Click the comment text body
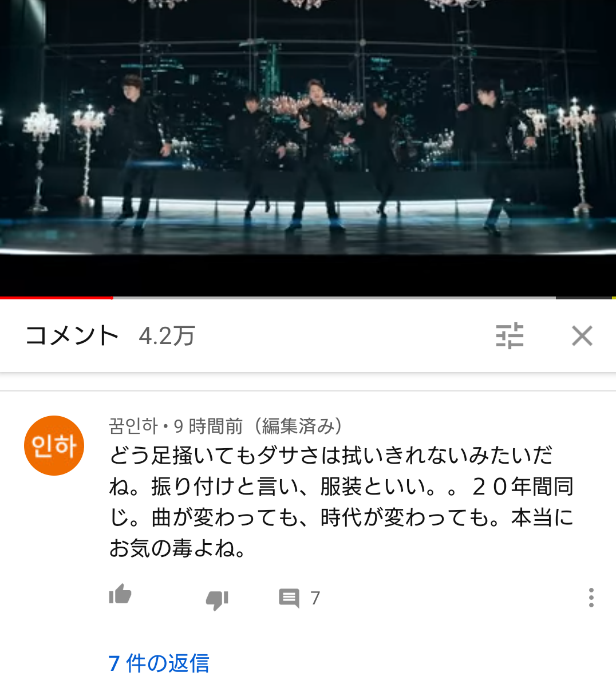The height and width of the screenshot is (680, 616). pos(341,502)
